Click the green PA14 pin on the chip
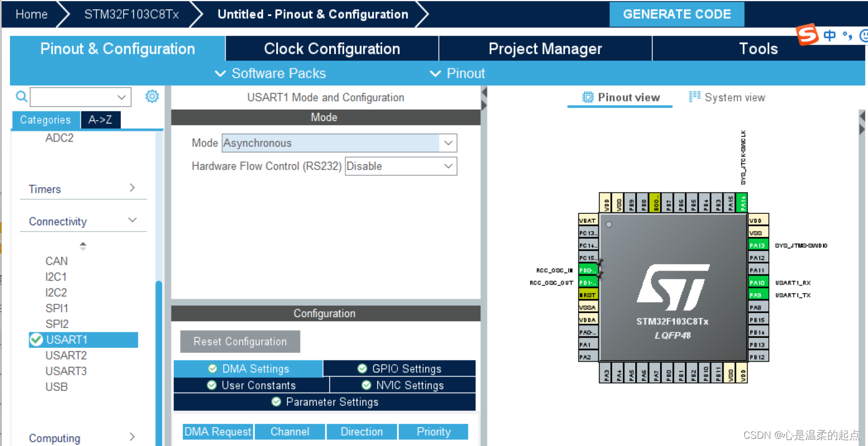 742,203
